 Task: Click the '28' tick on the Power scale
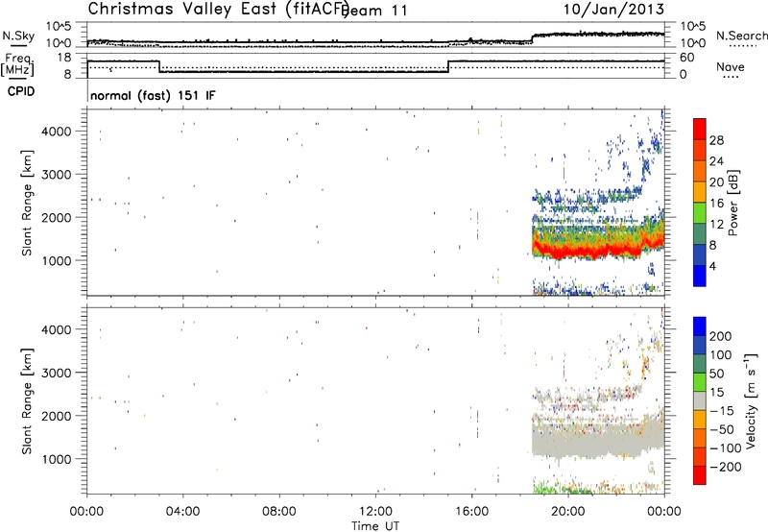tap(716, 140)
